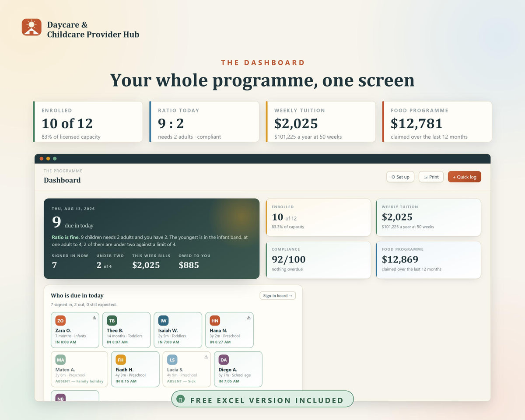Click the Diego A. name
525x420 pixels.
click(x=228, y=370)
